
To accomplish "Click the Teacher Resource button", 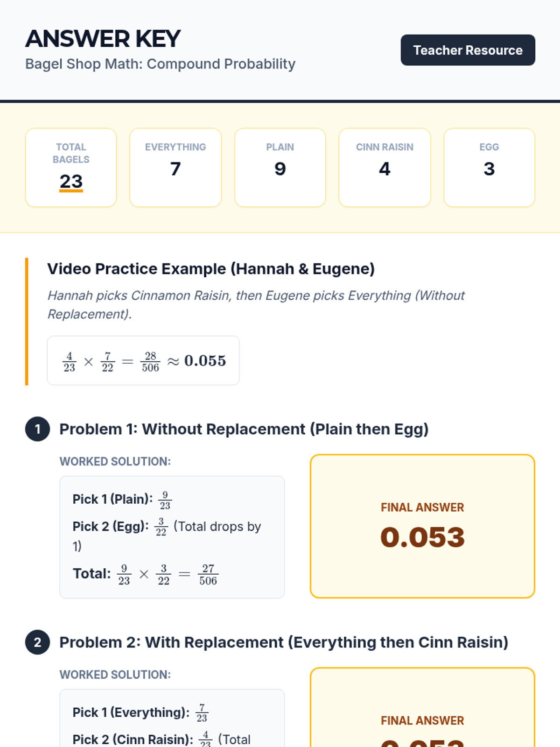I will click(x=468, y=50).
